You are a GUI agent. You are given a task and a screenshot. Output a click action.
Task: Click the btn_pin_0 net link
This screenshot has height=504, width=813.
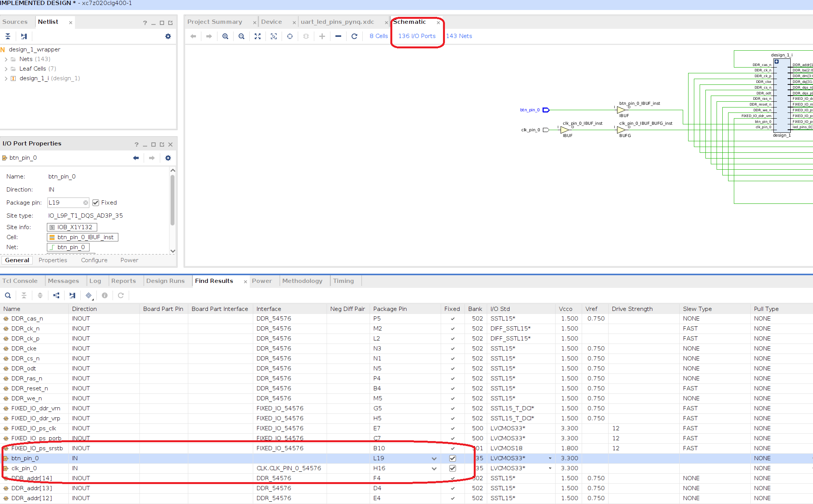pos(68,247)
